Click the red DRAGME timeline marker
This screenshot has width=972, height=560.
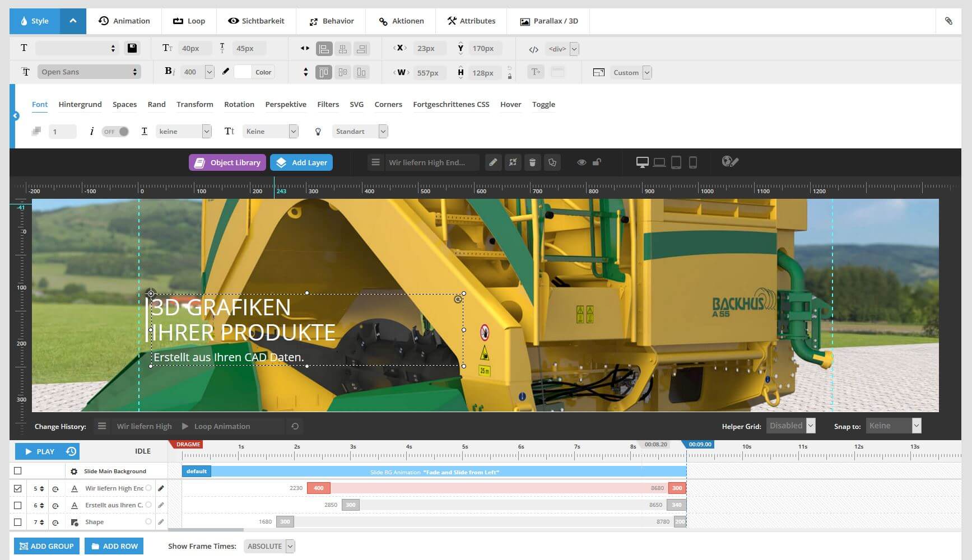coord(187,445)
